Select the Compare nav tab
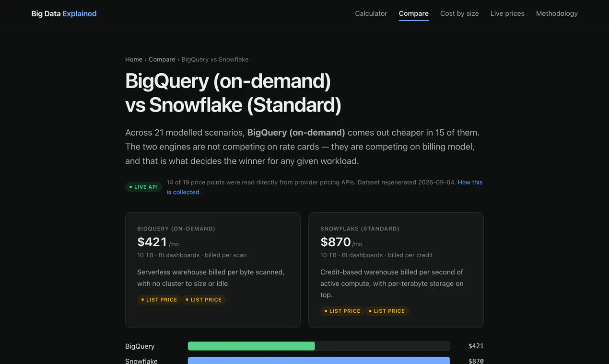 413,13
